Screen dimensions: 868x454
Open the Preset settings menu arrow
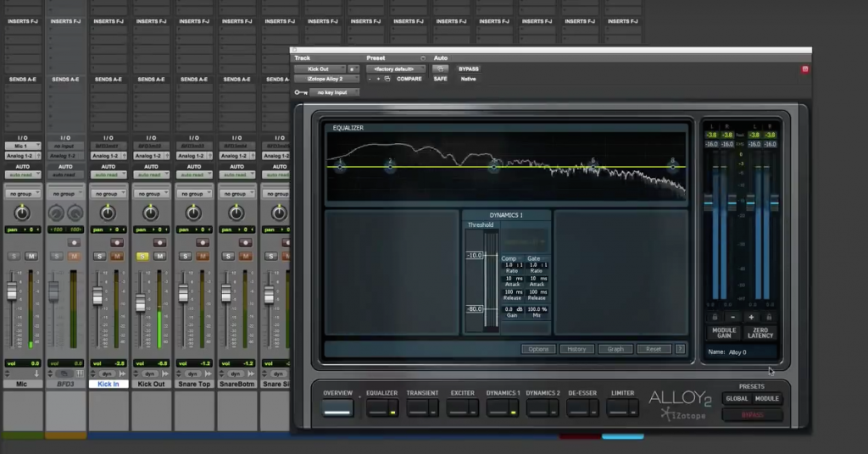[x=423, y=58]
